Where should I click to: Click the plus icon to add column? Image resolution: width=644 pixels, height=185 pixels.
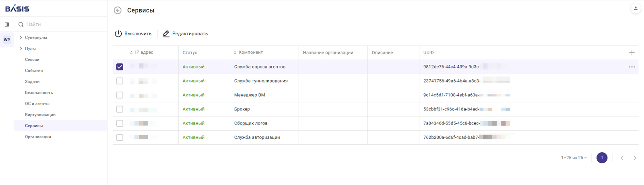click(x=632, y=53)
